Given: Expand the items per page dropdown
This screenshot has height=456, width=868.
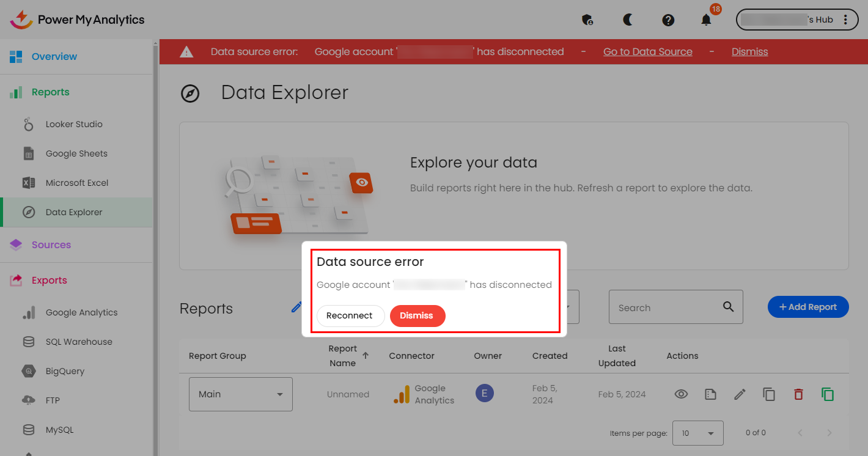Looking at the screenshot, I should 697,433.
